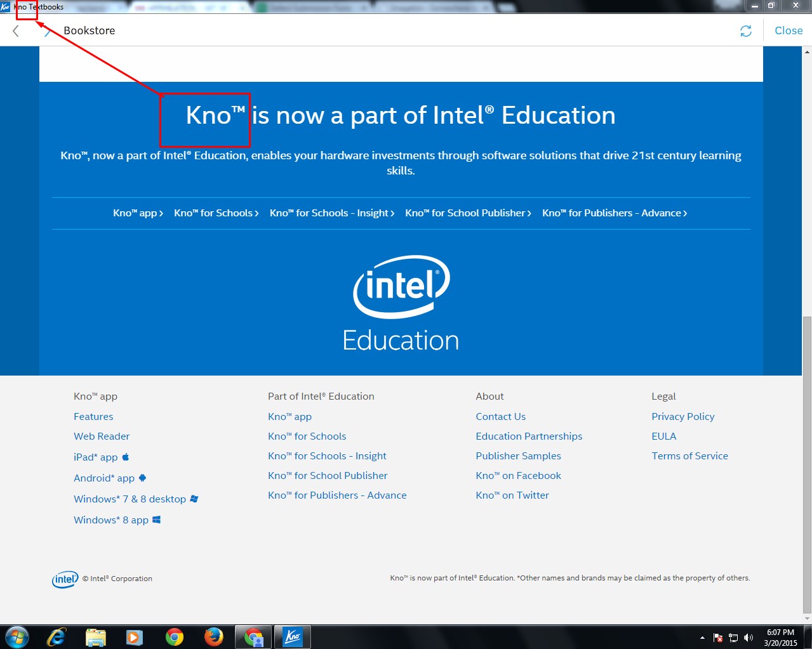Click Kno app under Part of Intel Education
The image size is (812, 649).
(x=290, y=417)
